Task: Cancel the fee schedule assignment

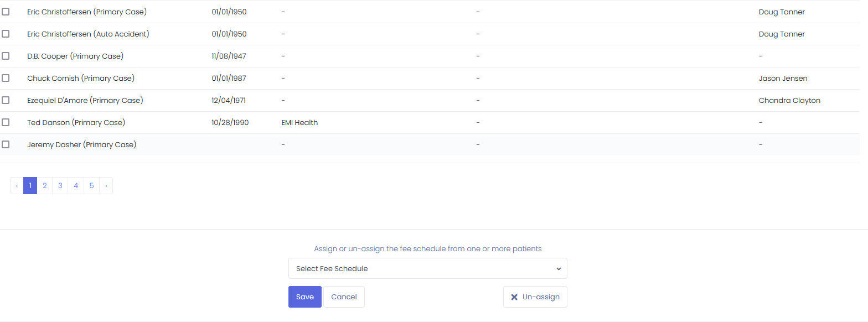Action: coord(344,297)
